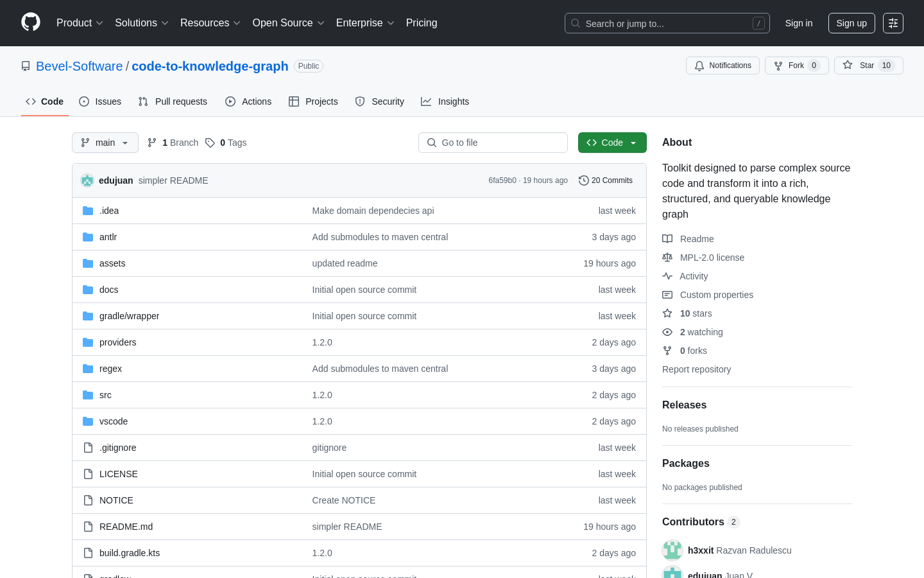Click the providers folder icon
This screenshot has height=578, width=924.
click(88, 342)
